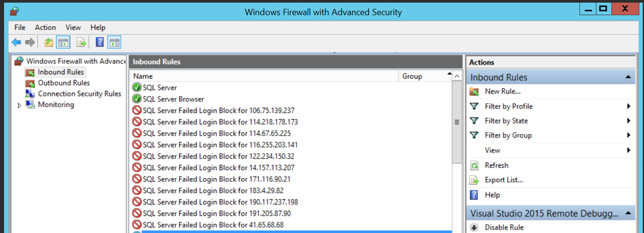Toggle the Show/Hide Console Tree icon
The height and width of the screenshot is (233, 644).
click(x=63, y=43)
